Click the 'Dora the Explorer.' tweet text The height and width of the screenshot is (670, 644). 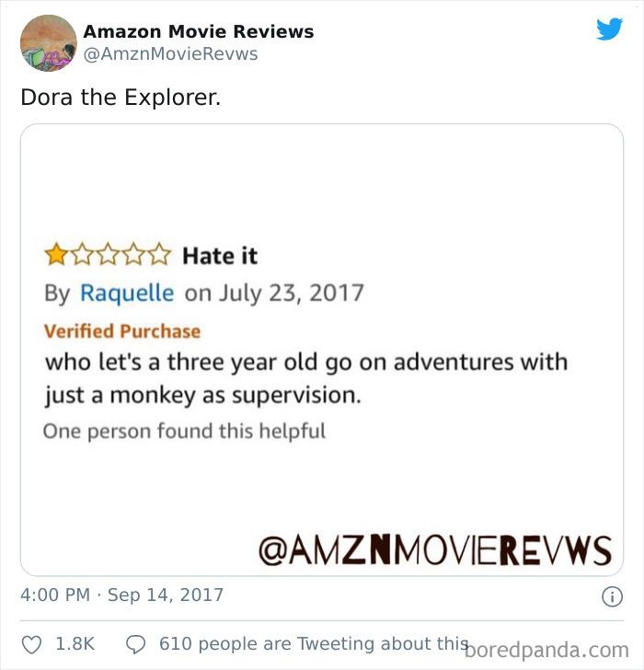[x=121, y=97]
